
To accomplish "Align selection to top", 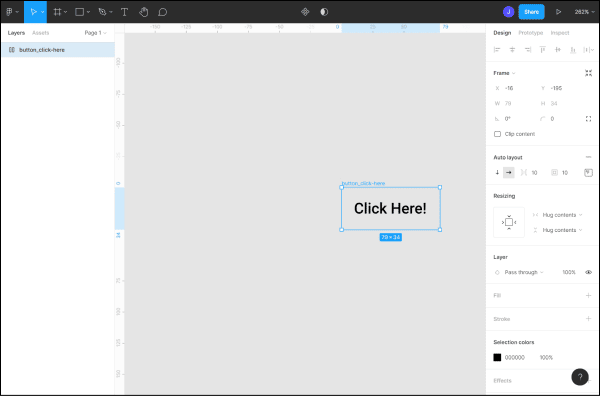I will [x=543, y=49].
